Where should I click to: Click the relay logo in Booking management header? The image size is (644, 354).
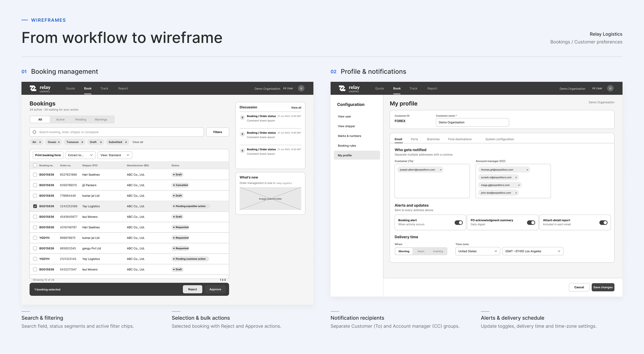[40, 88]
